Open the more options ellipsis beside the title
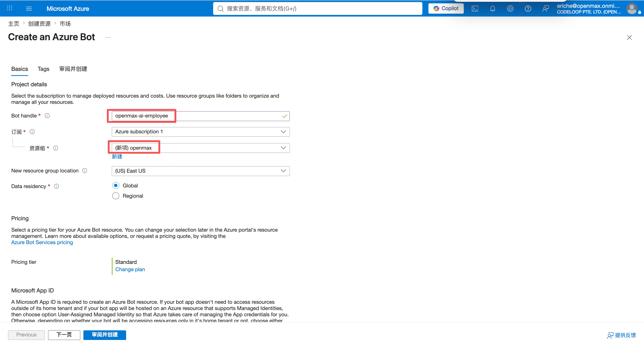Viewport: 644px width, 348px height. point(108,38)
